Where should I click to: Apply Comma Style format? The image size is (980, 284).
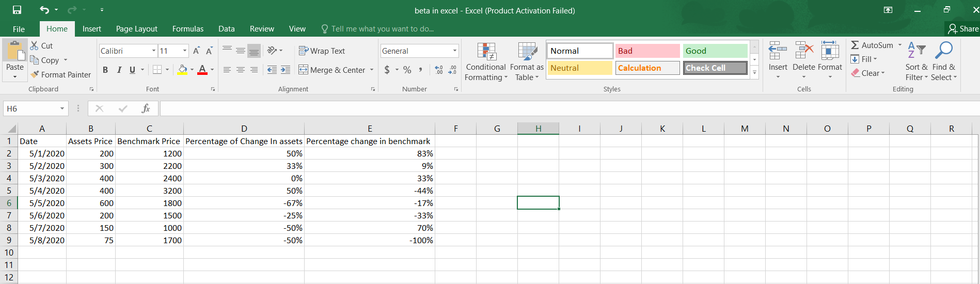421,70
